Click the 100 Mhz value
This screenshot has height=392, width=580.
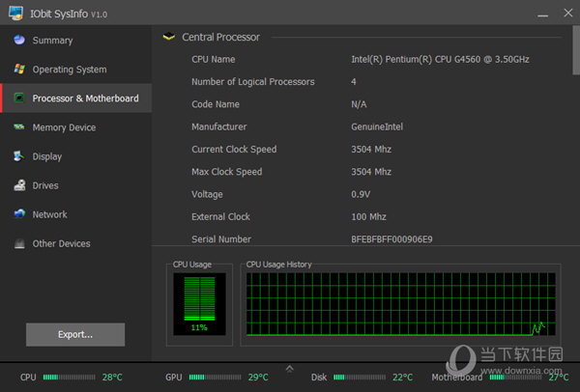coord(368,217)
